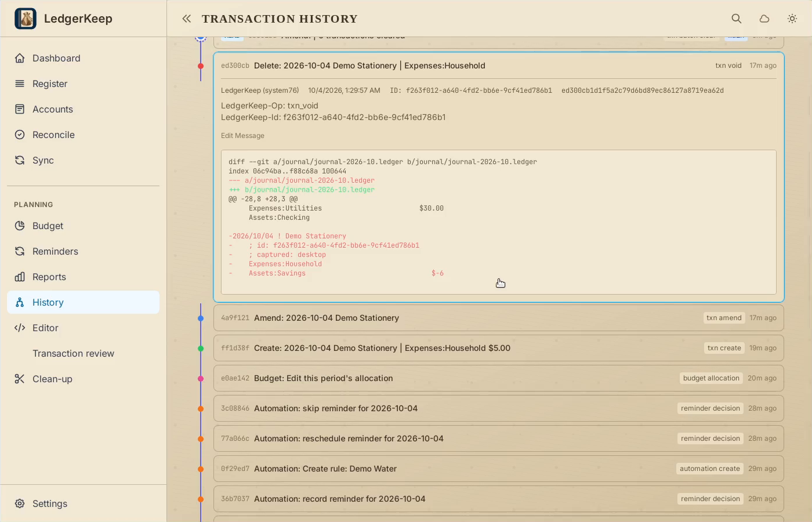Screen dimensions: 812x522
Task: Click the commit ID f263f012 in metadata row
Action: coord(471,90)
